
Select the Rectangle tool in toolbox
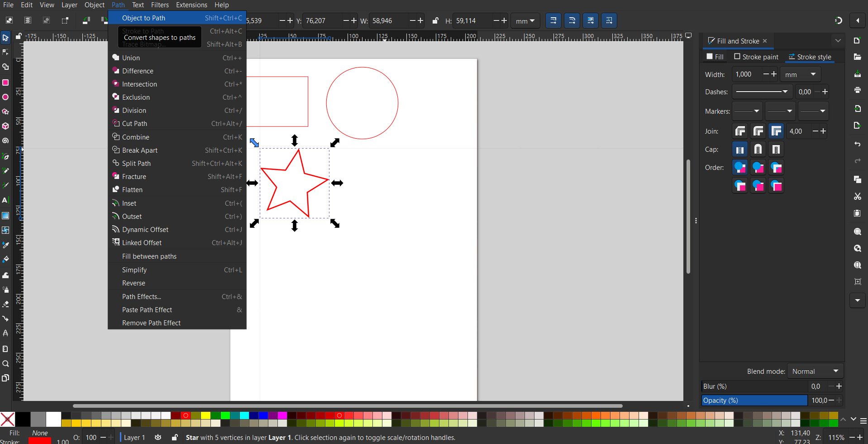pos(5,82)
